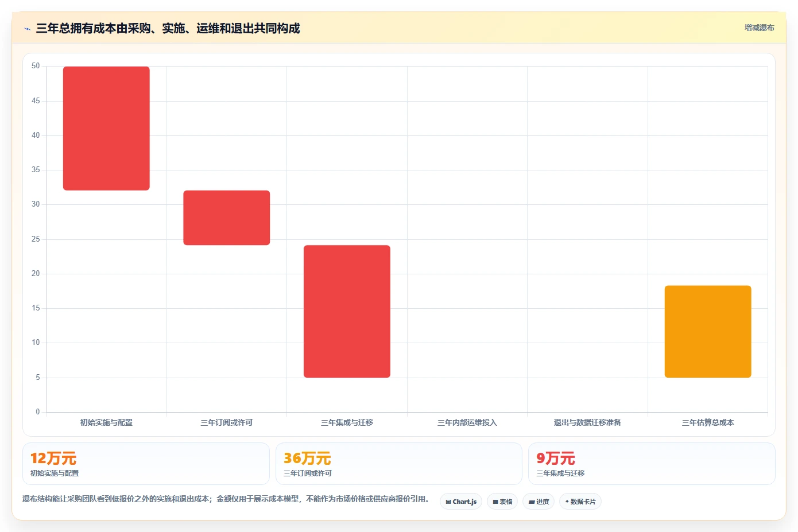798x532 pixels.
Task: Click the Chart.js tag chip
Action: pos(461,502)
